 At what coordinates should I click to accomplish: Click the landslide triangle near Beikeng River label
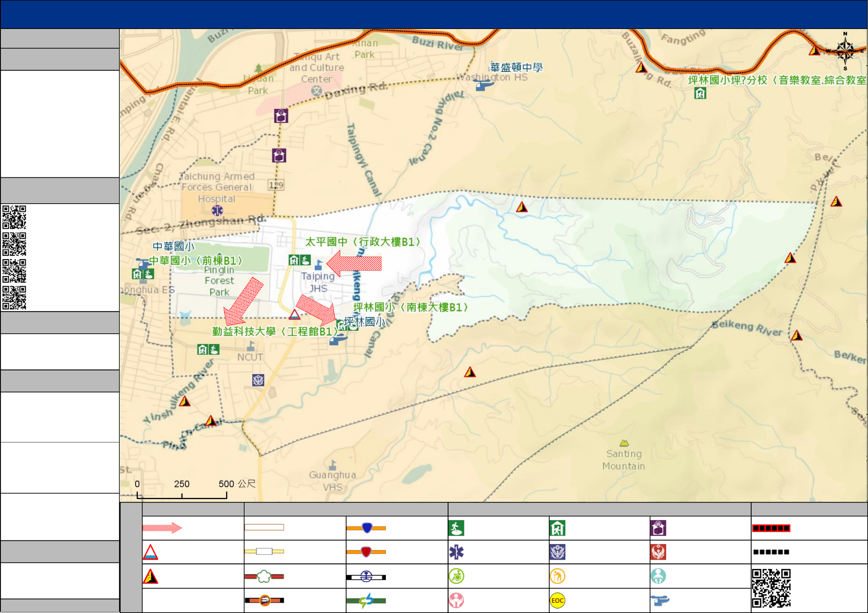[x=797, y=335]
